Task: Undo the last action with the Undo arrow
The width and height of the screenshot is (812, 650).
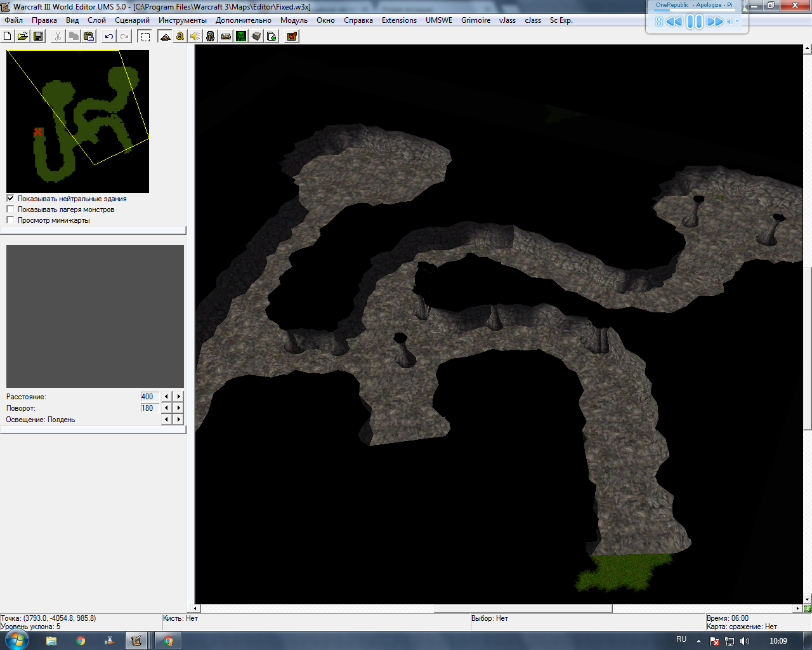Action: tap(109, 36)
